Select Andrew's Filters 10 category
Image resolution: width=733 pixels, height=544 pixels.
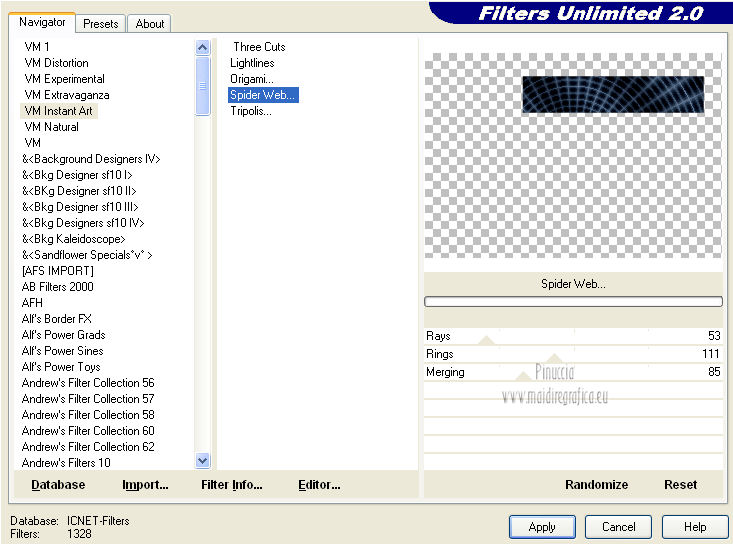pyautogui.click(x=66, y=463)
